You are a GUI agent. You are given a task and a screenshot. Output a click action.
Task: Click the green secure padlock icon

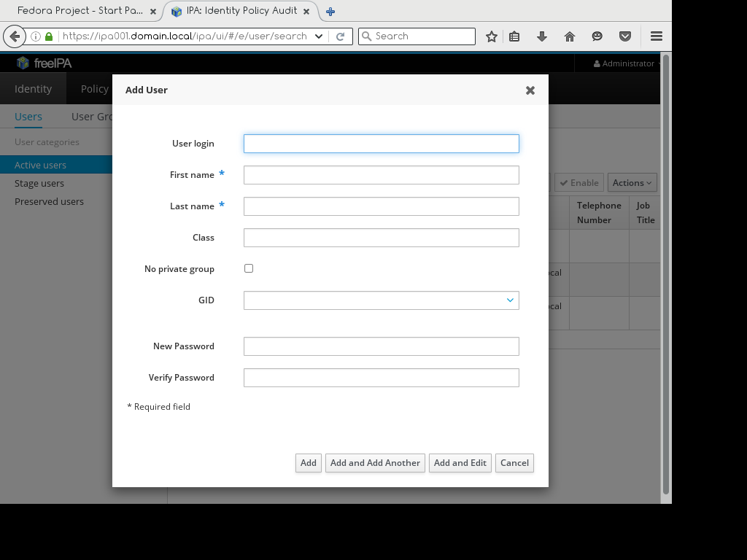(49, 36)
